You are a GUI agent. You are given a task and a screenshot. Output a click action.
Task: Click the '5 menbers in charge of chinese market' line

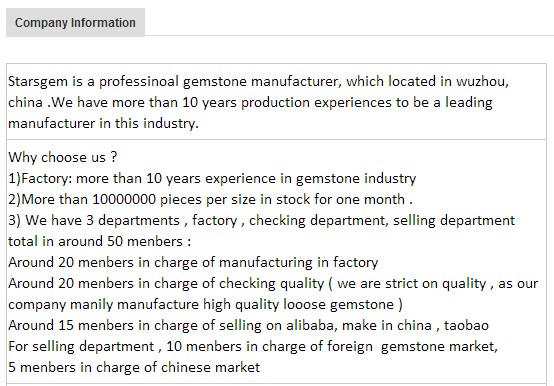[x=134, y=367]
